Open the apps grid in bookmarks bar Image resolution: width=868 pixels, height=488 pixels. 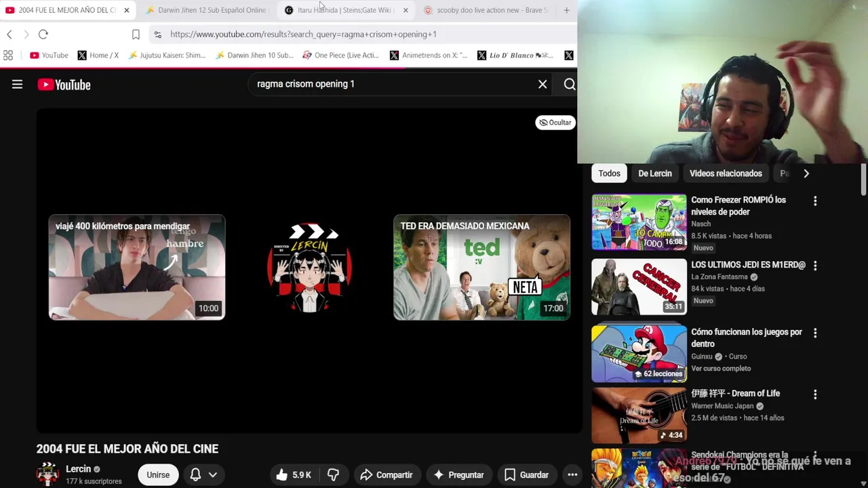8,55
